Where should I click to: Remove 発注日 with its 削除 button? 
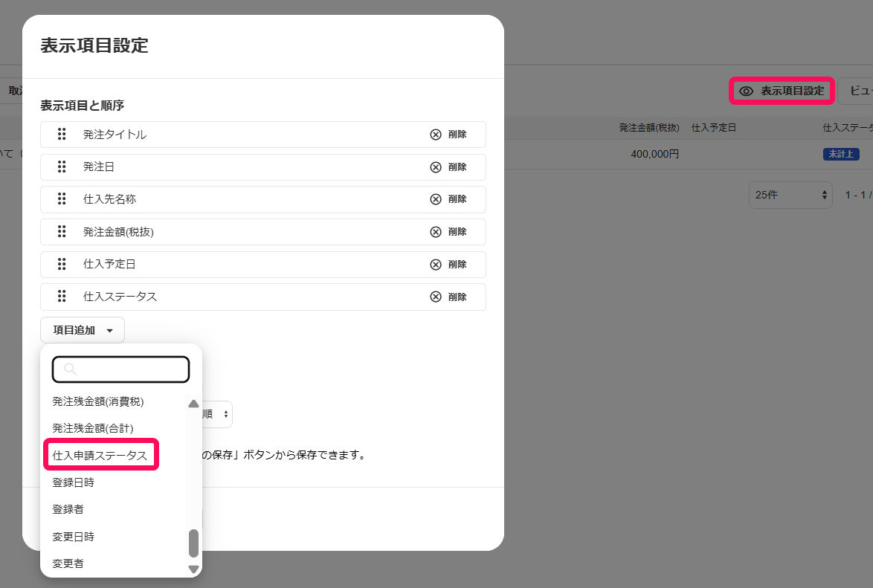click(x=448, y=167)
